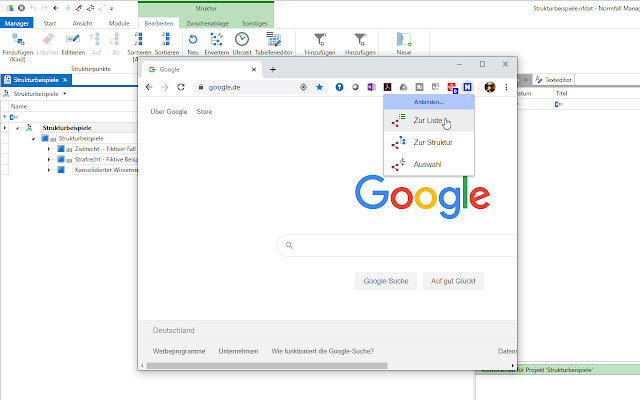
Task: Reload the Google page in Chrome
Action: (181, 87)
